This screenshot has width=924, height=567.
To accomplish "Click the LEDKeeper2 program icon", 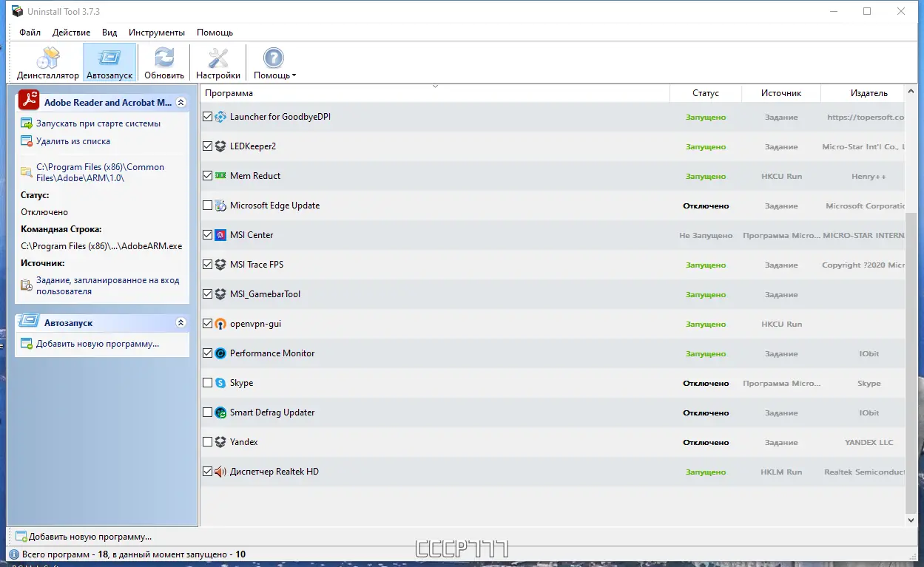I will click(220, 146).
